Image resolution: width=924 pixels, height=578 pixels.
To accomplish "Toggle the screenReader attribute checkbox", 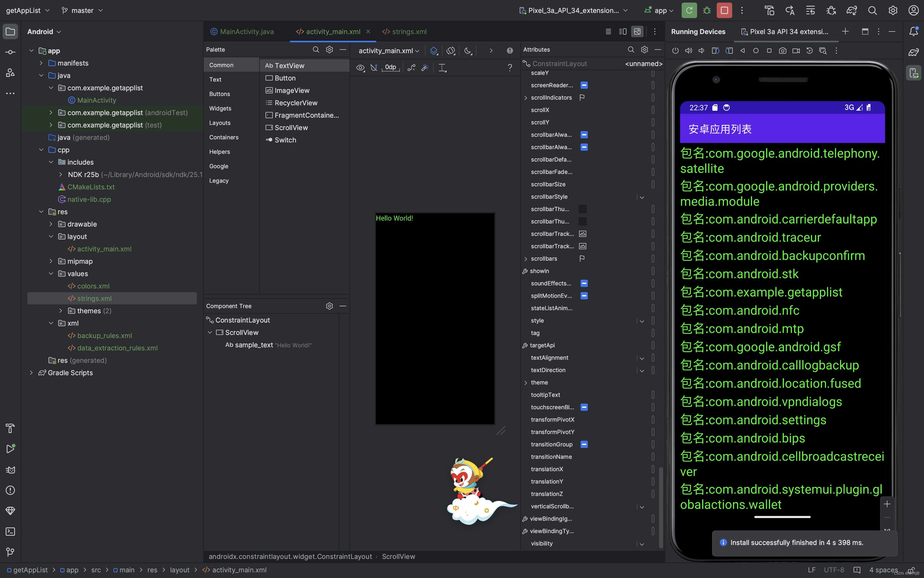I will point(584,85).
